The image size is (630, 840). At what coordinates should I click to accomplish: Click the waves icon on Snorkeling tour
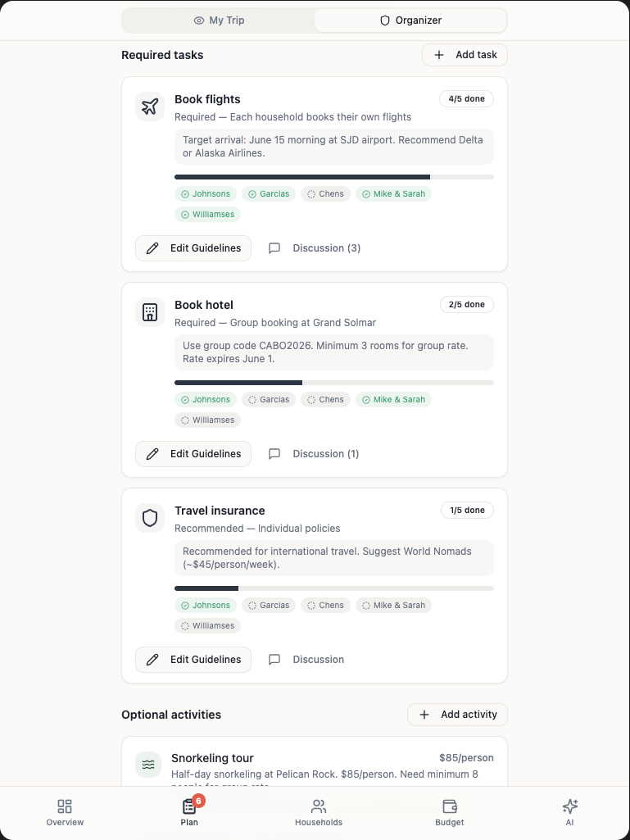click(149, 765)
